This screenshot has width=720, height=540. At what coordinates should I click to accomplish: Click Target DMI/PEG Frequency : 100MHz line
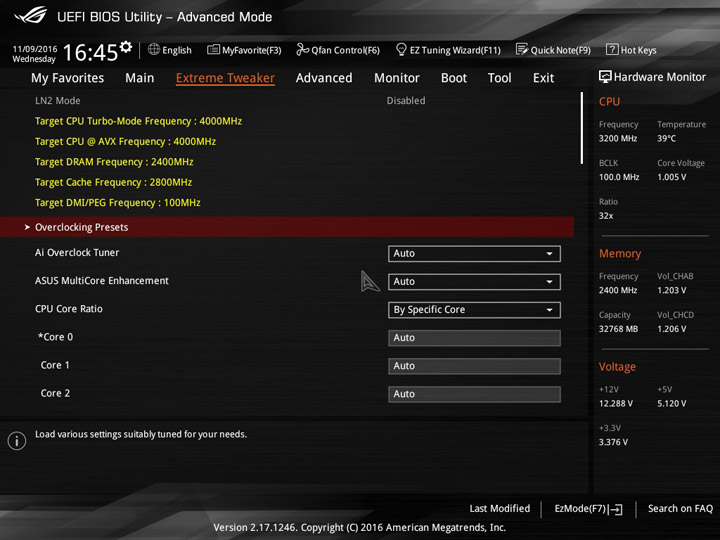[118, 202]
